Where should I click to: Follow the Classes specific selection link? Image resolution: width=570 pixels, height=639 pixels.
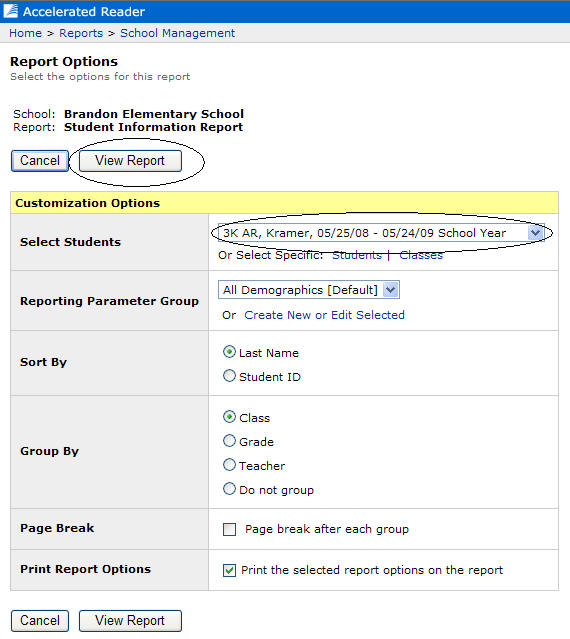(x=421, y=255)
